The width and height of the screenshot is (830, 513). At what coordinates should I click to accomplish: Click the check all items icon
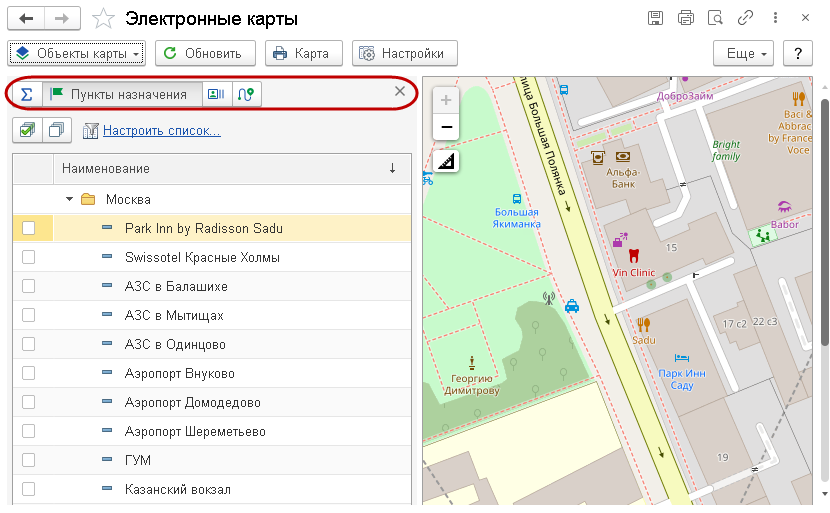[27, 130]
